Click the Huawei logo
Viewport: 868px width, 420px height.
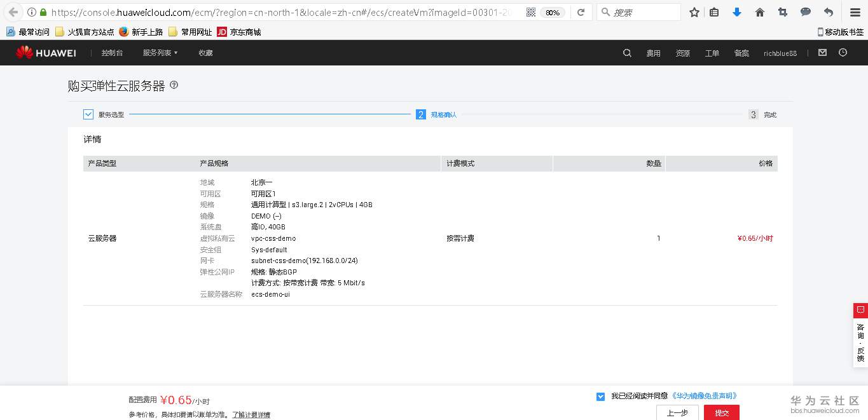click(x=46, y=53)
